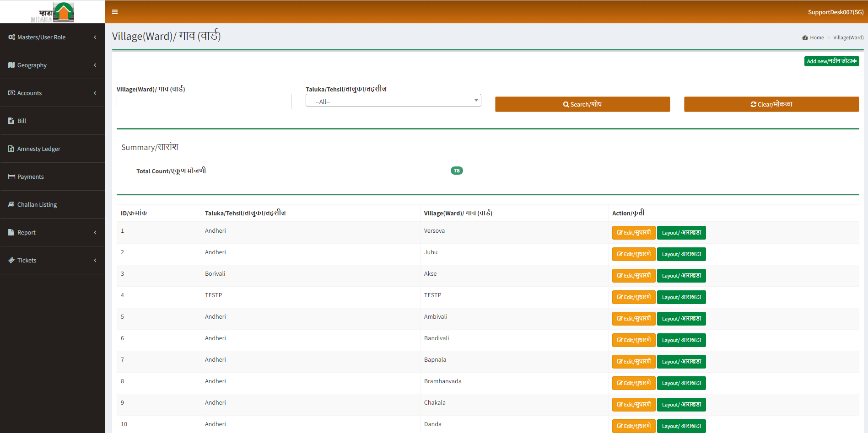This screenshot has height=433, width=868.
Task: Click the Bill file icon in sidebar
Action: click(11, 121)
